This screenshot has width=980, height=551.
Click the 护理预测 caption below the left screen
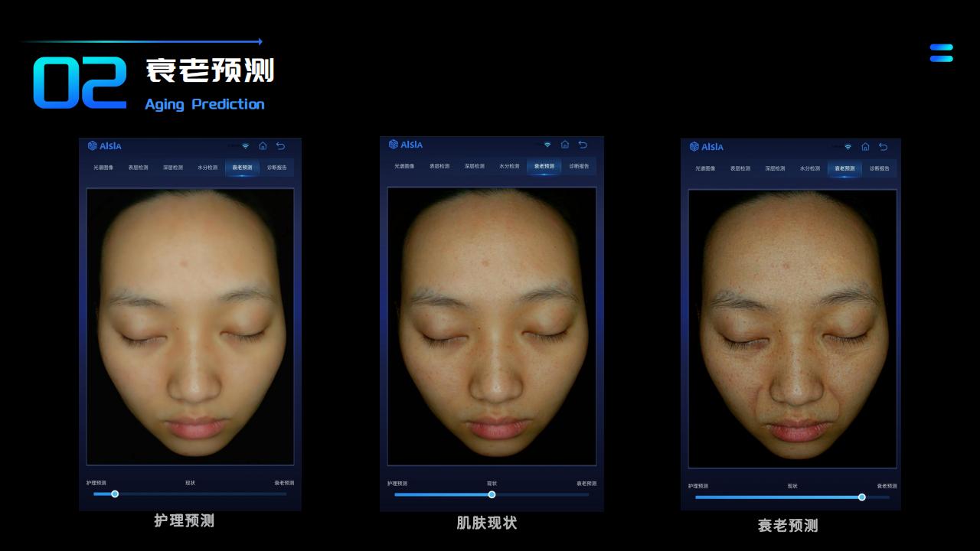pyautogui.click(x=185, y=520)
